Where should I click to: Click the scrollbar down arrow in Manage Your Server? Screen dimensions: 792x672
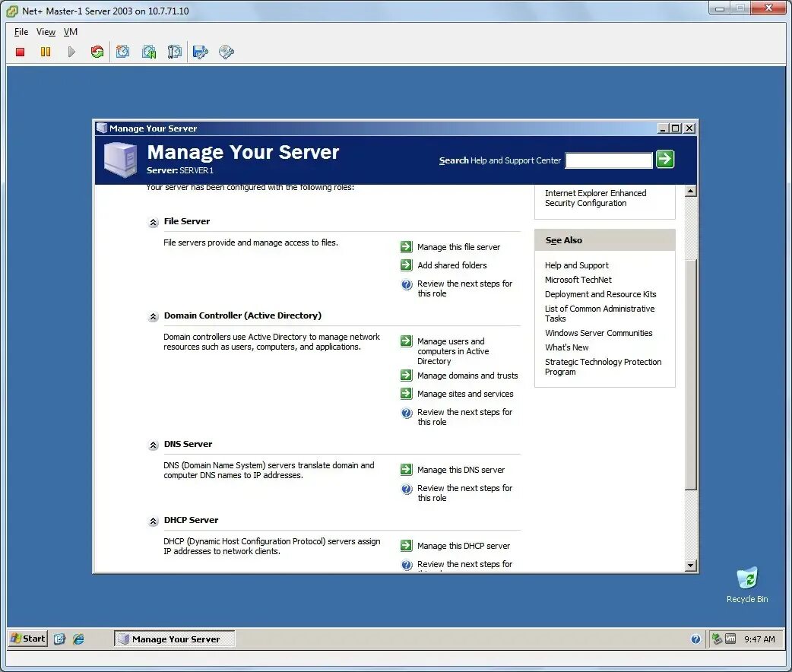[690, 566]
